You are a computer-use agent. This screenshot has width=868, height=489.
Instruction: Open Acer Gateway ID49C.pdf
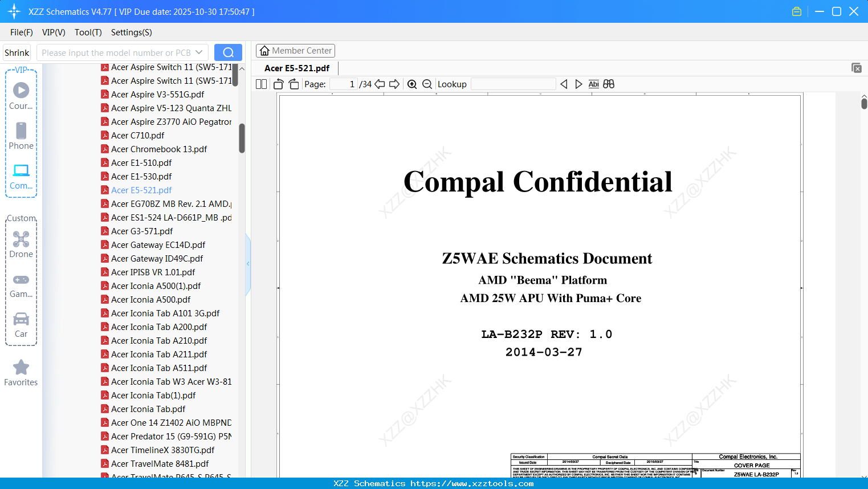tap(152, 259)
